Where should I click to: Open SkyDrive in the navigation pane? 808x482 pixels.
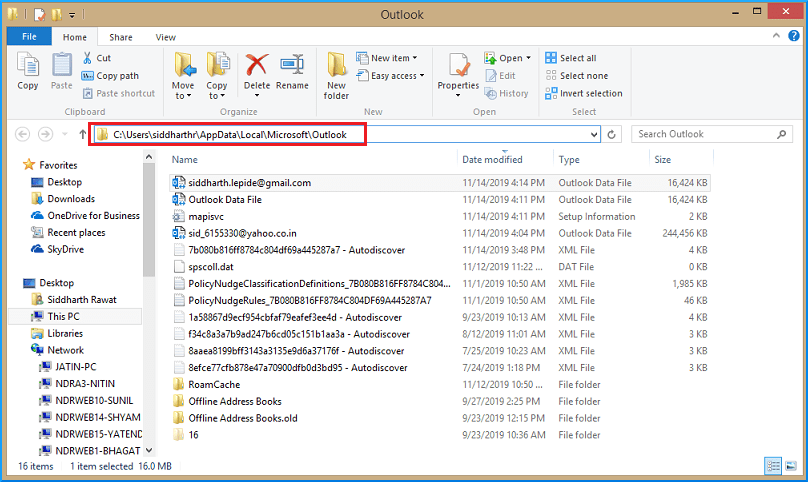pyautogui.click(x=57, y=249)
